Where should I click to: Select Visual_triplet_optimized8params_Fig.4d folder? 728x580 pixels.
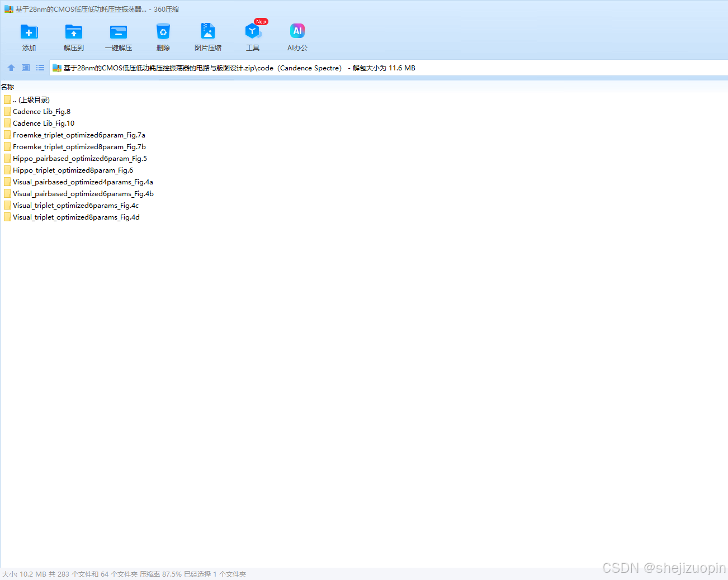pyautogui.click(x=72, y=217)
